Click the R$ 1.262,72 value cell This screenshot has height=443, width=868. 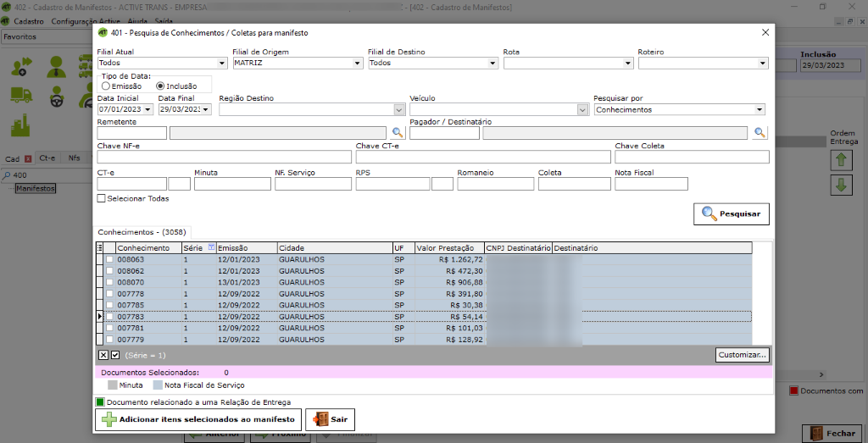click(x=449, y=259)
